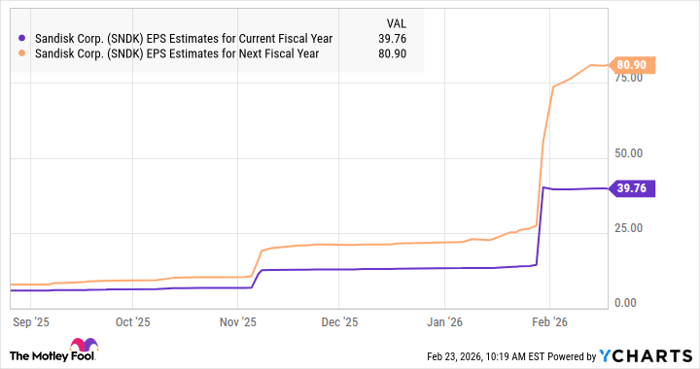Click the 50.00 y-axis label

(x=629, y=153)
